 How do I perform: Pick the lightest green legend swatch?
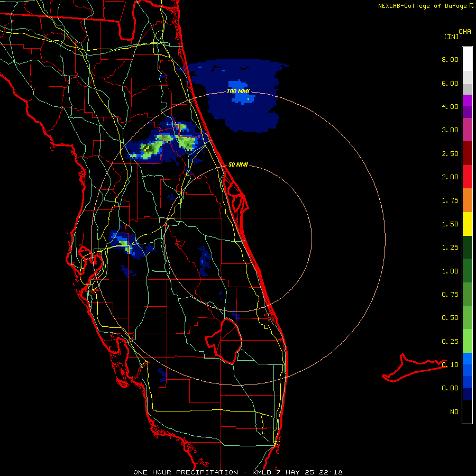(467, 341)
